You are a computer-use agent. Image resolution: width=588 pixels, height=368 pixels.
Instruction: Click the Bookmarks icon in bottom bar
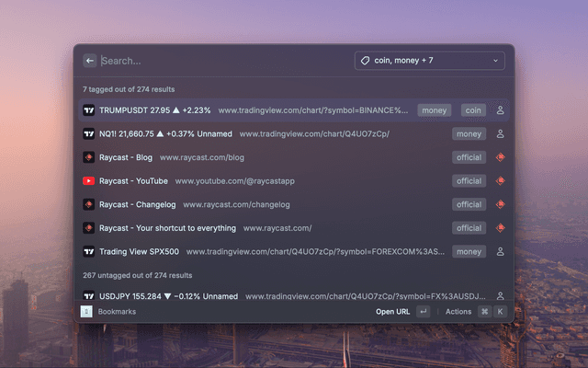[86, 312]
